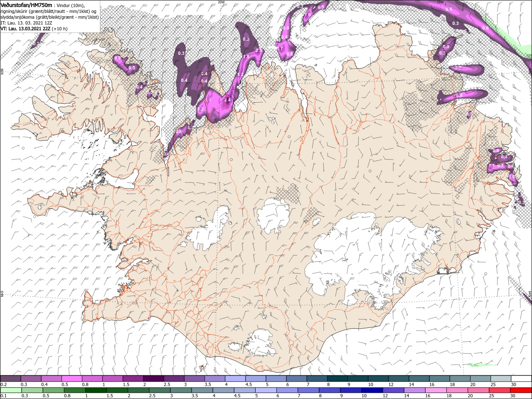
Task: Pick the 14–16 light violet rain swatch
Action: (x=414, y=390)
